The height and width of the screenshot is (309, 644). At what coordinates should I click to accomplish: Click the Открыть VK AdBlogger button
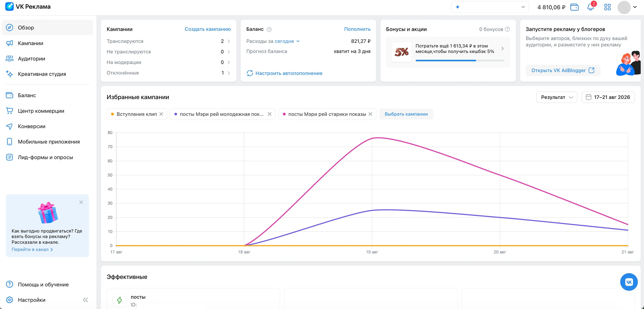pos(563,70)
